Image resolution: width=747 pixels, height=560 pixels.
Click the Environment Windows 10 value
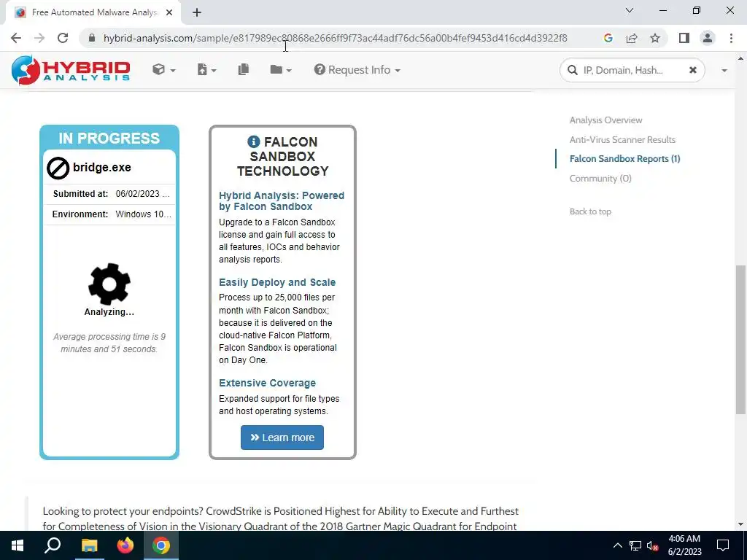coord(144,214)
